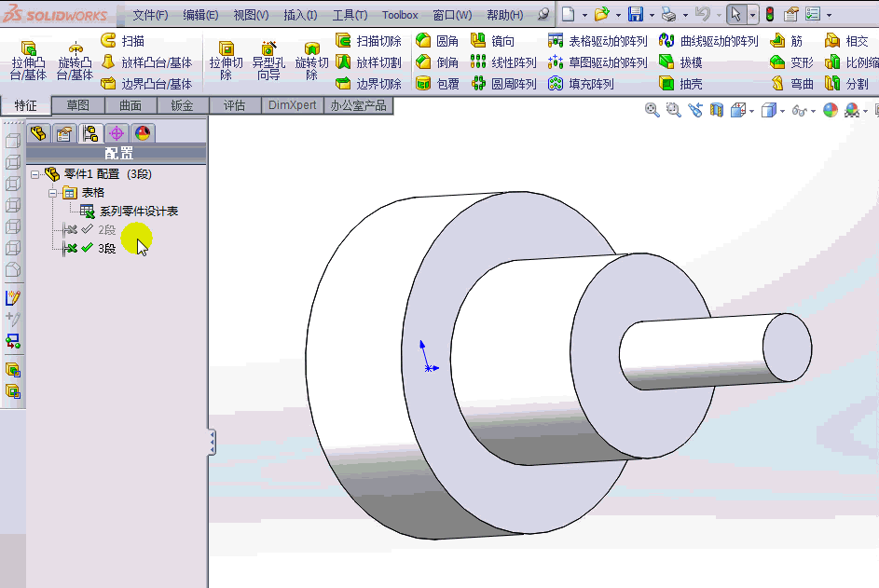Switch to the 草图 tab

coord(78,105)
